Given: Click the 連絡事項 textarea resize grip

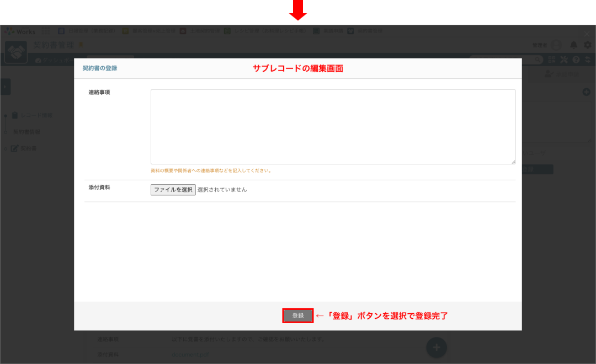Looking at the screenshot, I should tap(513, 162).
